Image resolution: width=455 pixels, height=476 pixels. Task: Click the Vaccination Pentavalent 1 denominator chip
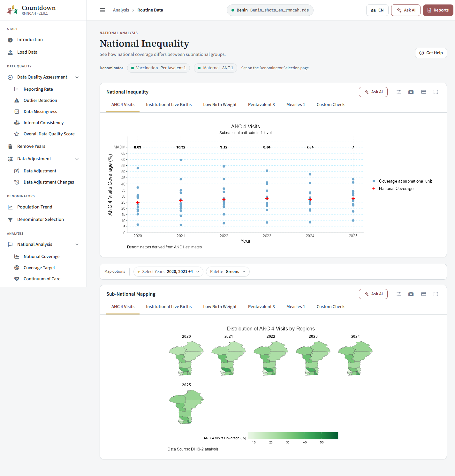[159, 68]
